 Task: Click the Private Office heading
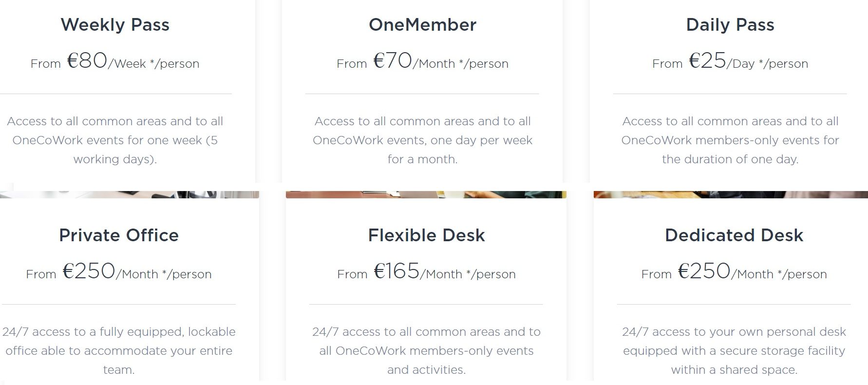119,235
